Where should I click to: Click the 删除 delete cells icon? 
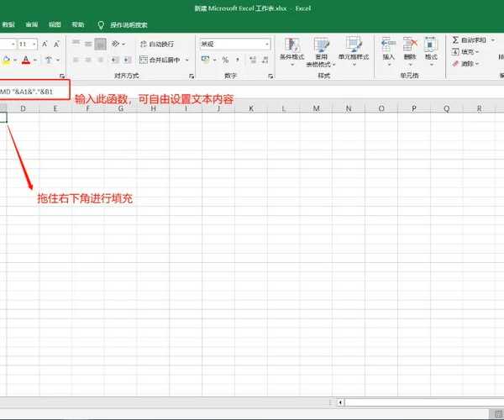click(409, 48)
